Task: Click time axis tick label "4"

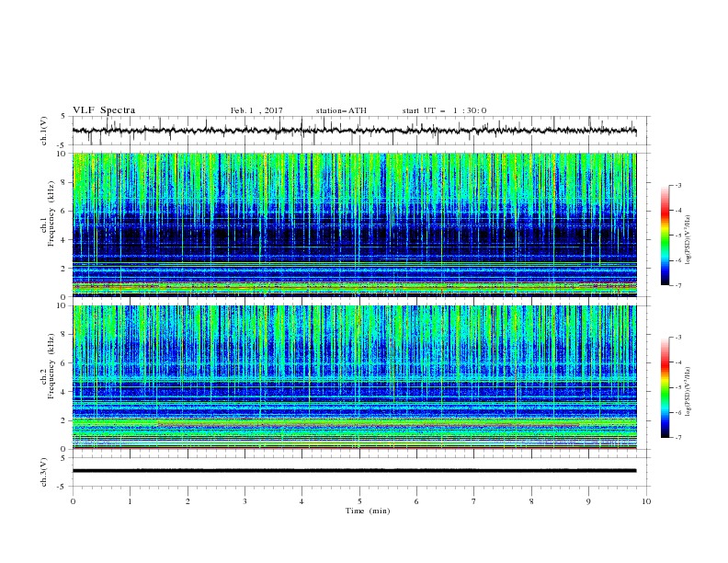Action: pos(301,501)
